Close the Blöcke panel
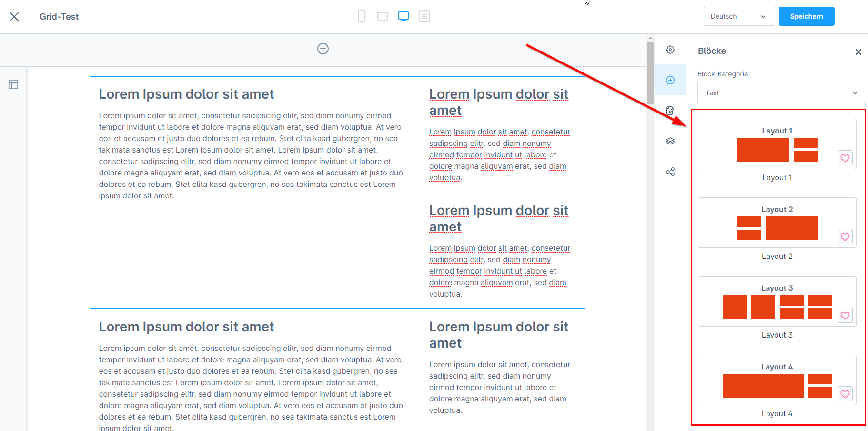Image resolution: width=868 pixels, height=431 pixels. (858, 52)
